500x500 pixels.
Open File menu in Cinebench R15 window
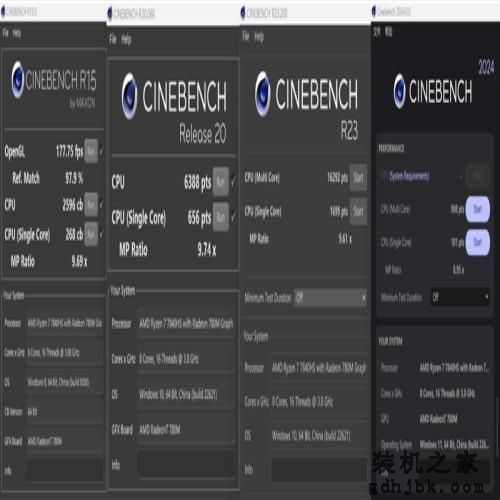tap(6, 33)
